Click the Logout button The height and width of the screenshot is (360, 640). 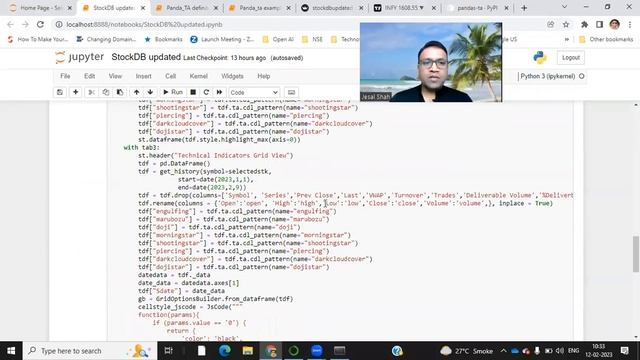(x=571, y=58)
